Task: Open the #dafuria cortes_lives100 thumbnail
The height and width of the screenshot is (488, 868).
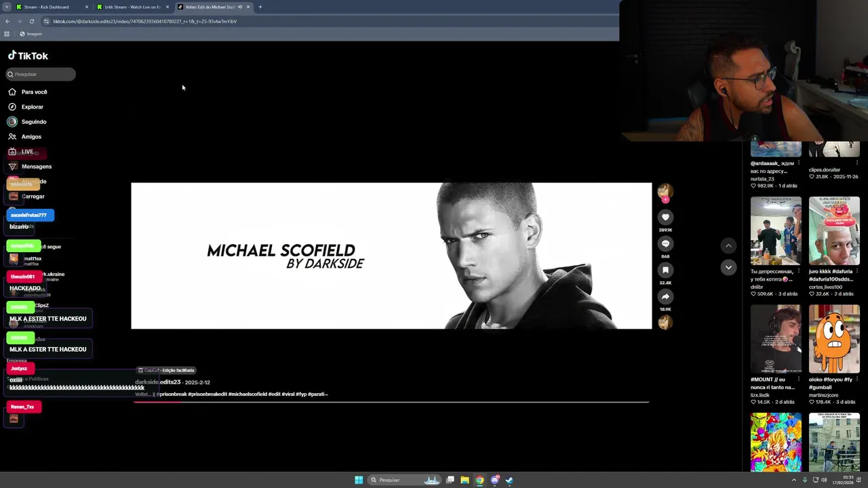Action: coord(834,230)
